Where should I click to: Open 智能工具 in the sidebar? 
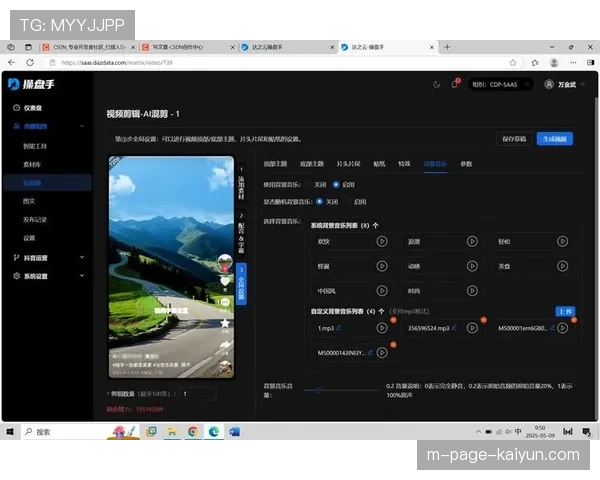(x=35, y=146)
